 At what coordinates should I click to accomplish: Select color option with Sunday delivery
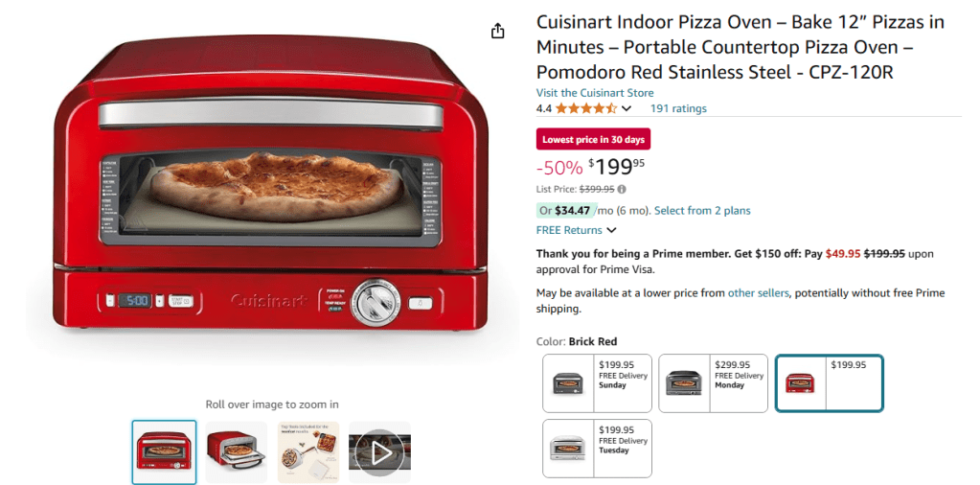pos(597,383)
